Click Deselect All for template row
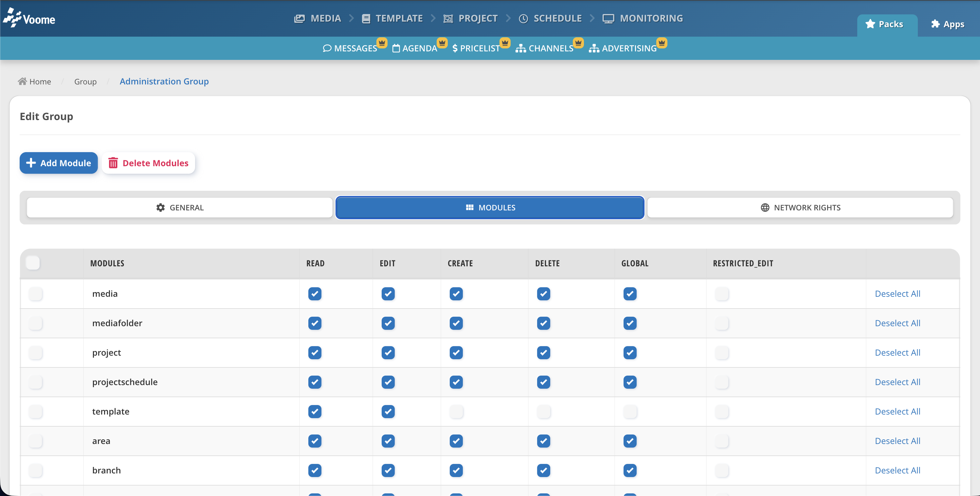980x496 pixels. [898, 411]
